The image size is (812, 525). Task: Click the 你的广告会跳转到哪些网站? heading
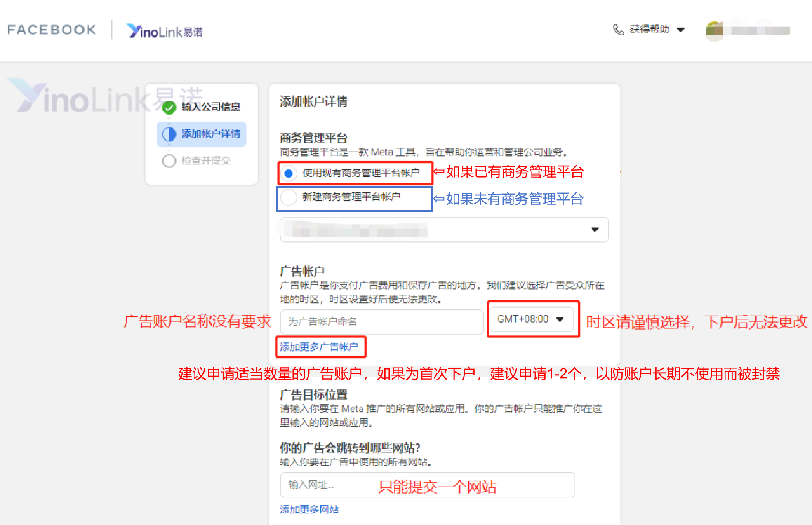[x=350, y=448]
